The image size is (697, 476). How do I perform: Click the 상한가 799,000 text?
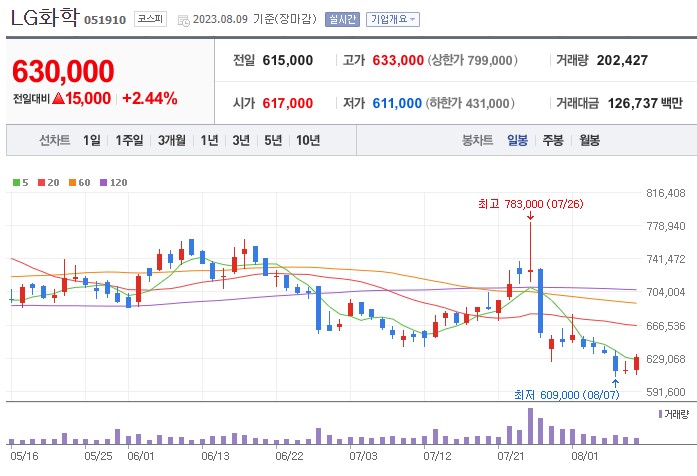(473, 60)
